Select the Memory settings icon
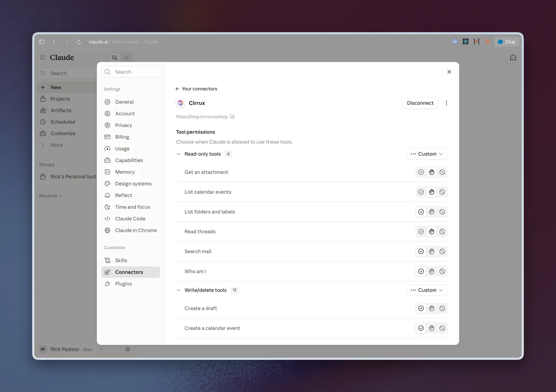Viewport: 556px width, 392px height. pos(108,172)
